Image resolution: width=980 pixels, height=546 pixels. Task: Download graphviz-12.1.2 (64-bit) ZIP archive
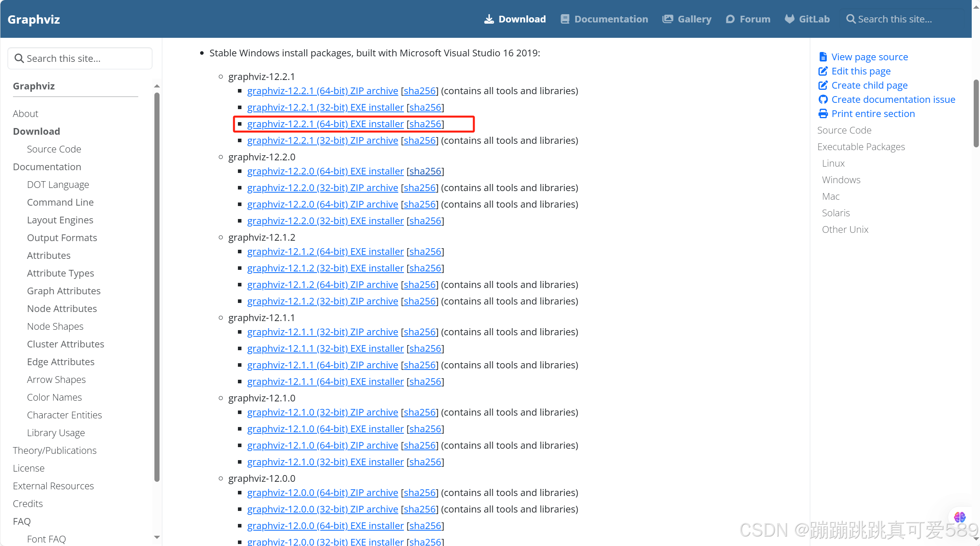tap(323, 285)
